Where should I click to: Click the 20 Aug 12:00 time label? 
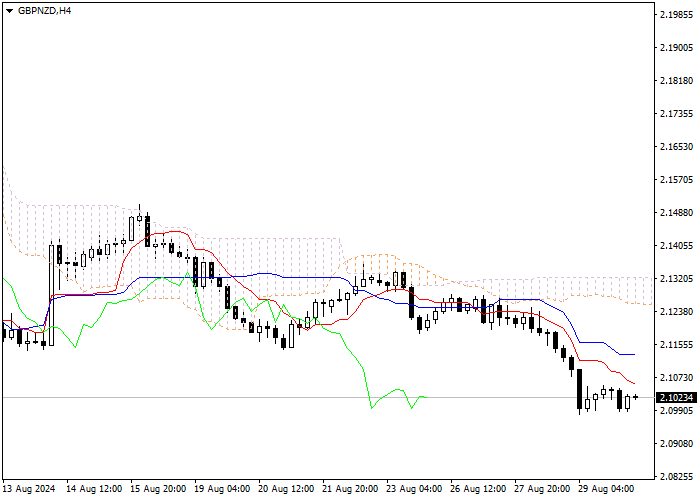pos(286,489)
